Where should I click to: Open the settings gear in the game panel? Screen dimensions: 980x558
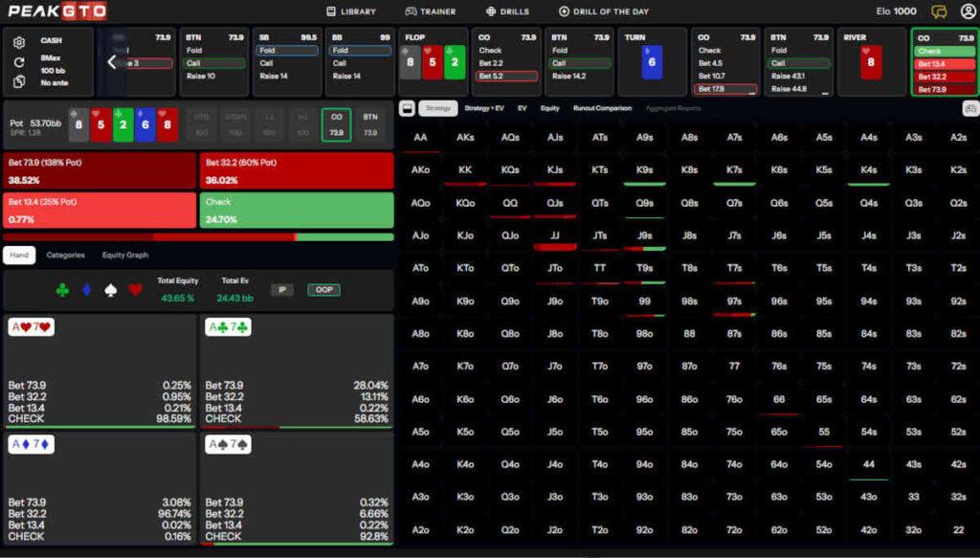(x=19, y=42)
